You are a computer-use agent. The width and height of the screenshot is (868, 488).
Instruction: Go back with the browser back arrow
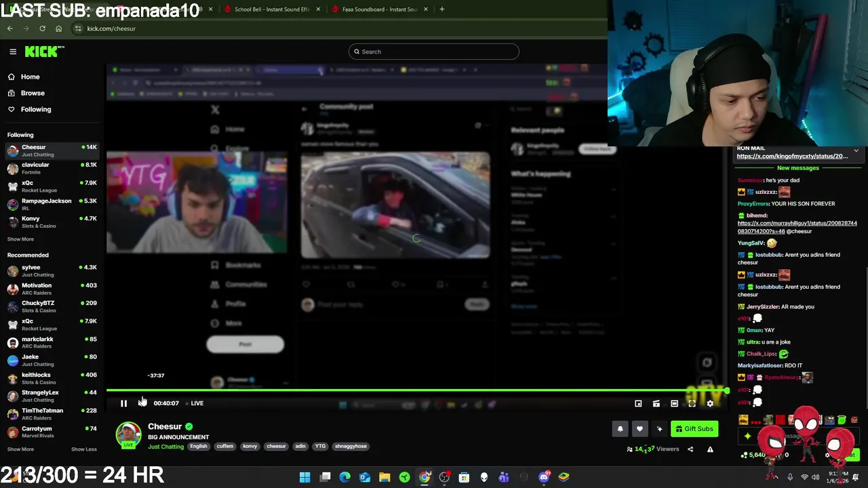pyautogui.click(x=9, y=28)
